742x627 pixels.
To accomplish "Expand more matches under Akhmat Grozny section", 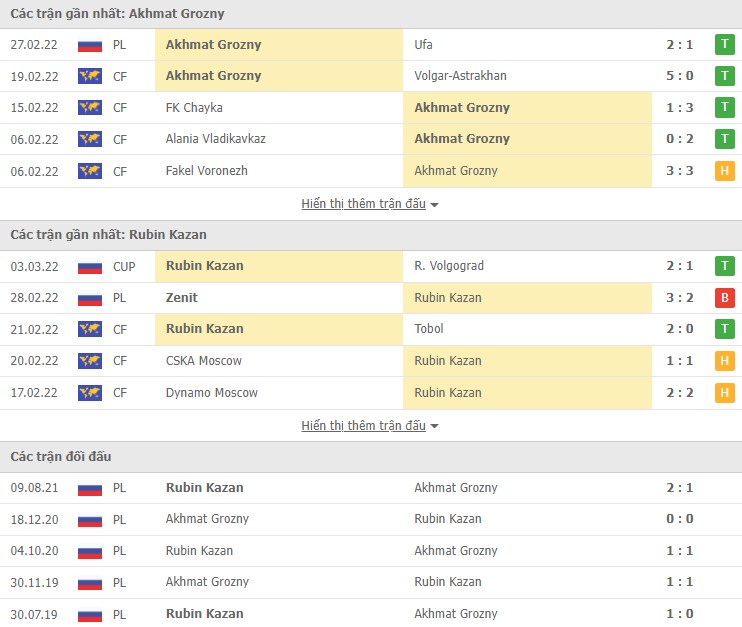I will (x=364, y=204).
